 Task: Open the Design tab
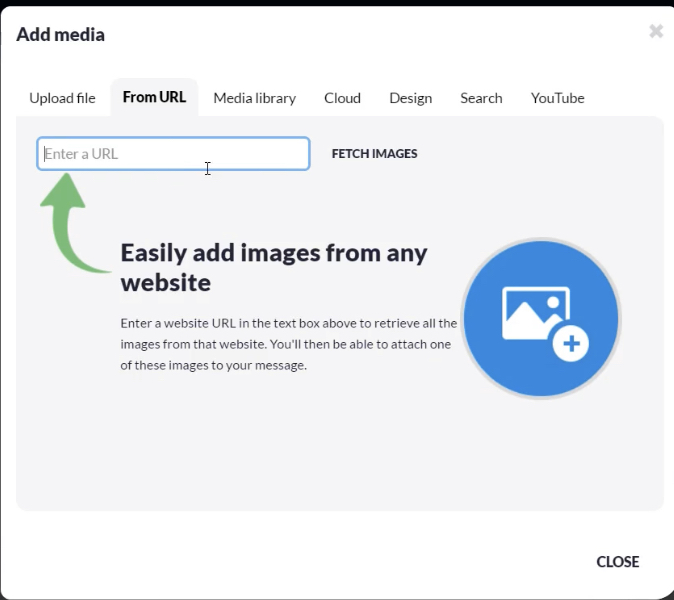(410, 98)
